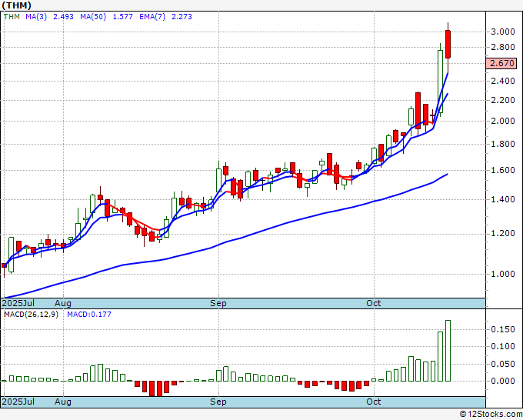Click the 1.400 price axis label

pyautogui.click(x=503, y=199)
